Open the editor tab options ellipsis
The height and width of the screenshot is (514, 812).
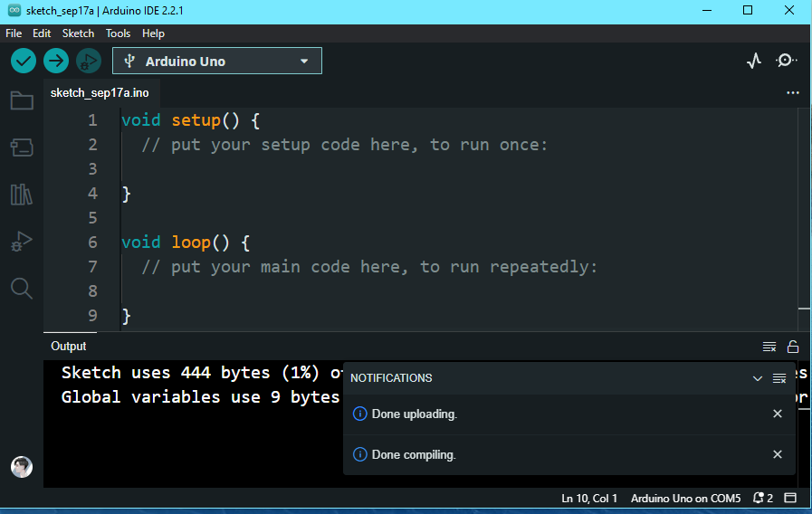click(x=793, y=92)
